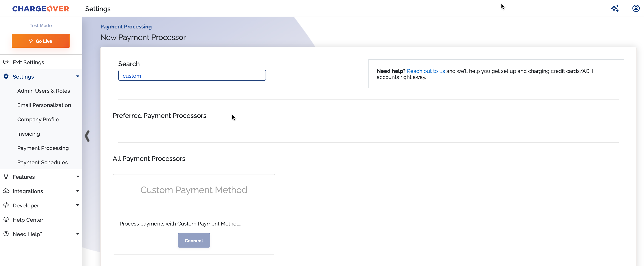644x266 pixels.
Task: Collapse the sidebar with the chevron handle
Action: pos(87,136)
